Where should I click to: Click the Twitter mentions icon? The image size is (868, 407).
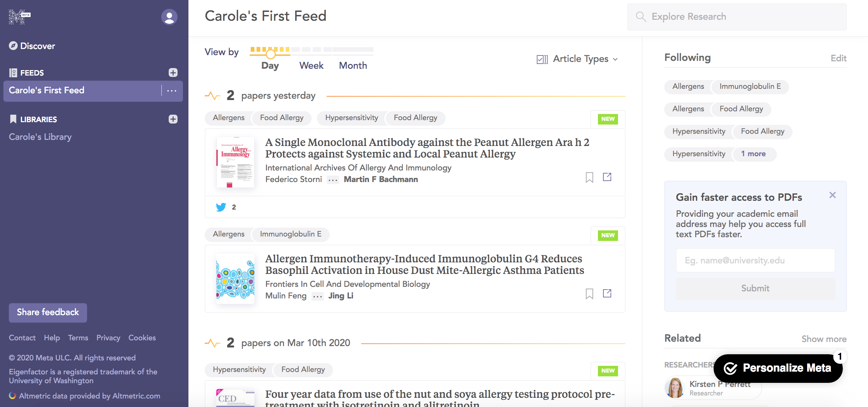pyautogui.click(x=221, y=207)
